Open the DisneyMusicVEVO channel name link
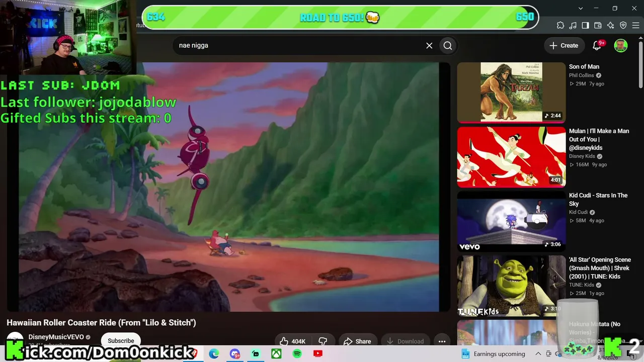The width and height of the screenshot is (644, 362). point(56,337)
